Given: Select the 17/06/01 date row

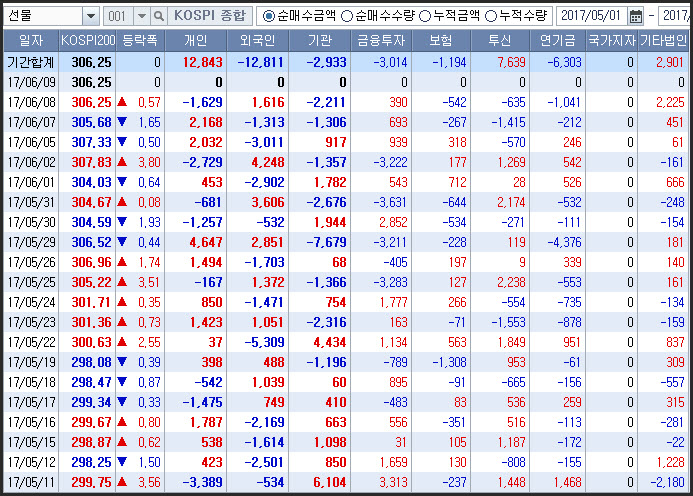Looking at the screenshot, I should [x=346, y=182].
